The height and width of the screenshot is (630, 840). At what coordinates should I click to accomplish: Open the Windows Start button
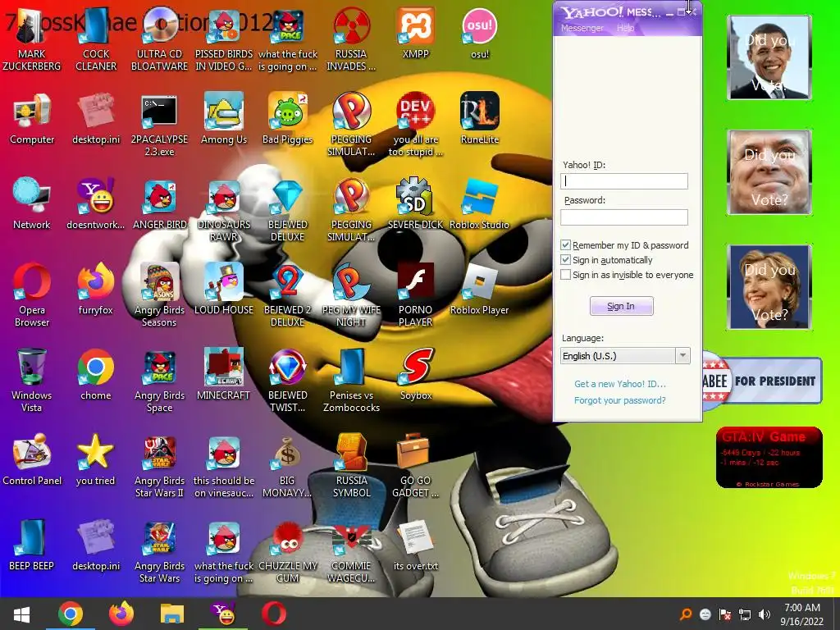pyautogui.click(x=21, y=614)
